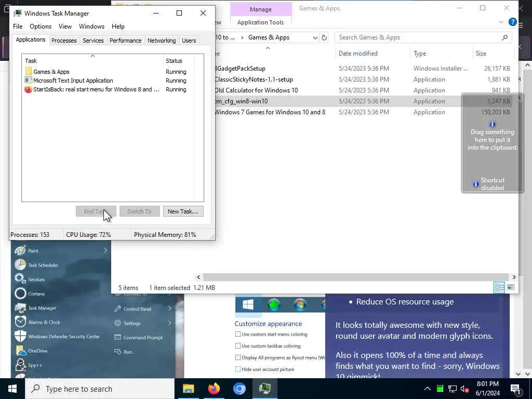Switch to the Services tab

[93, 41]
